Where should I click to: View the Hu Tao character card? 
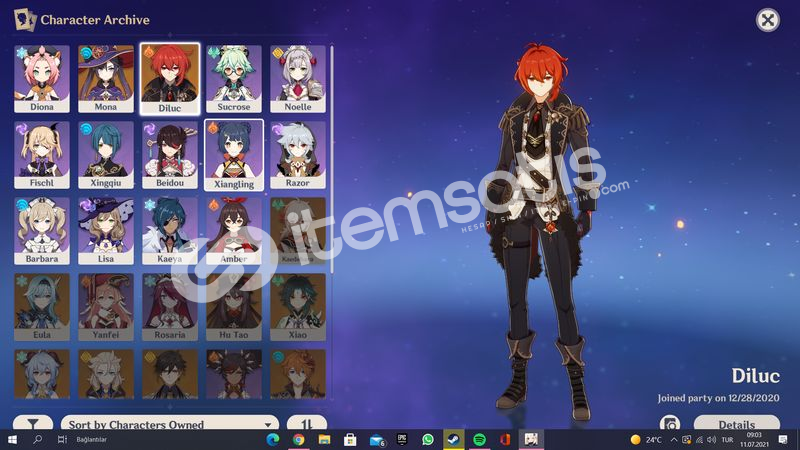point(234,307)
